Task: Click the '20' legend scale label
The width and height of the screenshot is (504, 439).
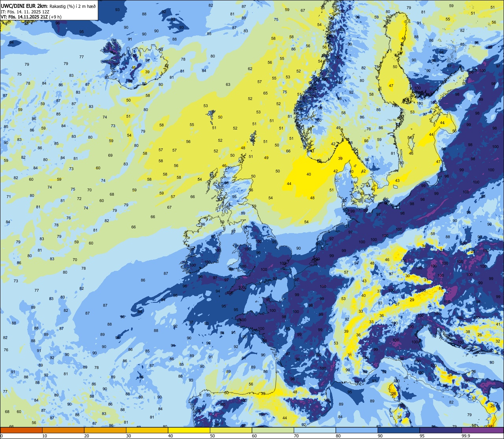Action: click(87, 436)
